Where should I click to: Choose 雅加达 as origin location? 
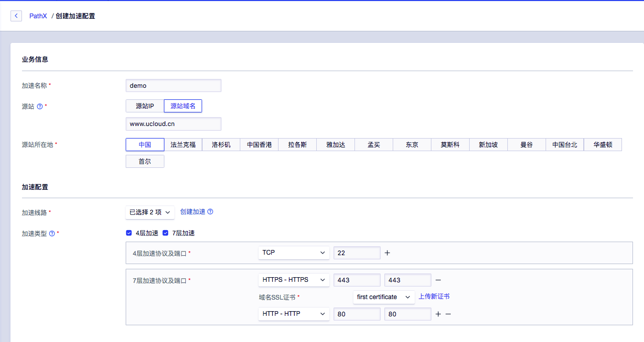(336, 145)
